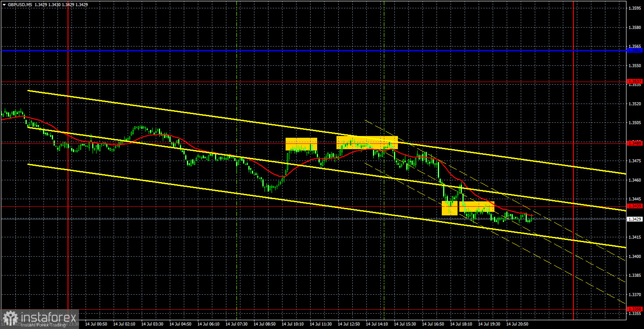Click the 14 Jul 12:50 time label

coord(349,324)
